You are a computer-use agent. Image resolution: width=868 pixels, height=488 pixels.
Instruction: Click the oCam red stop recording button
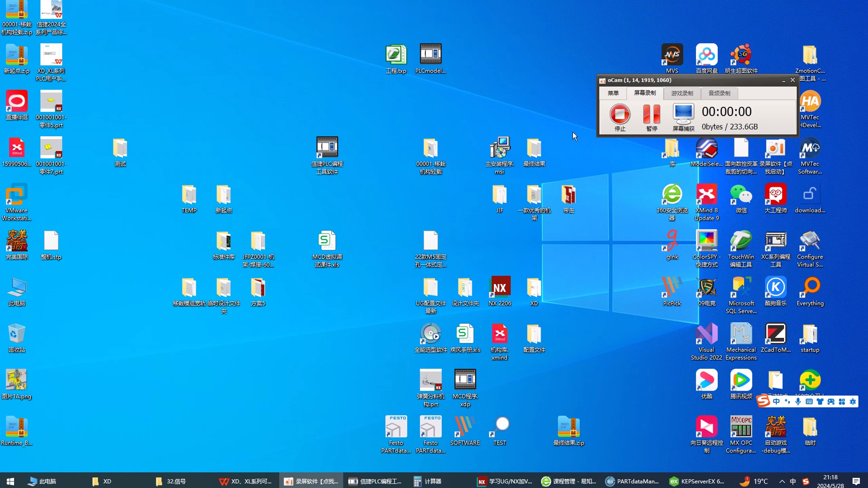(x=620, y=114)
